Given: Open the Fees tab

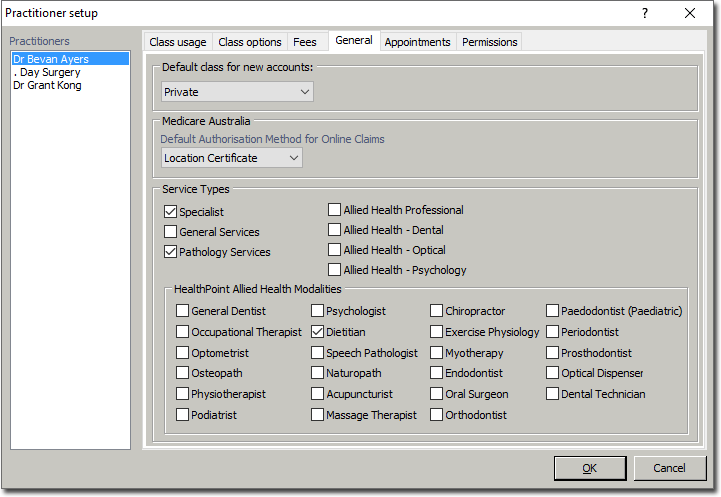Looking at the screenshot, I should click(x=304, y=42).
